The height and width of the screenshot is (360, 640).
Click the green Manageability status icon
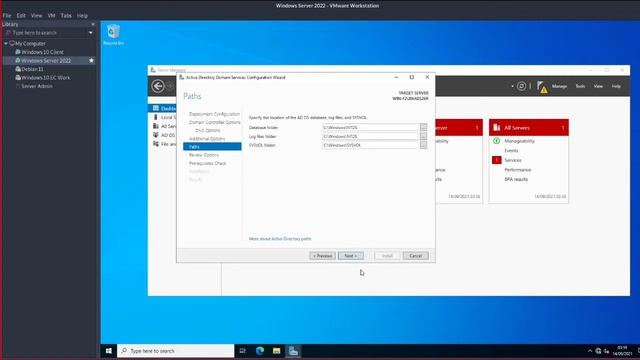[496, 141]
